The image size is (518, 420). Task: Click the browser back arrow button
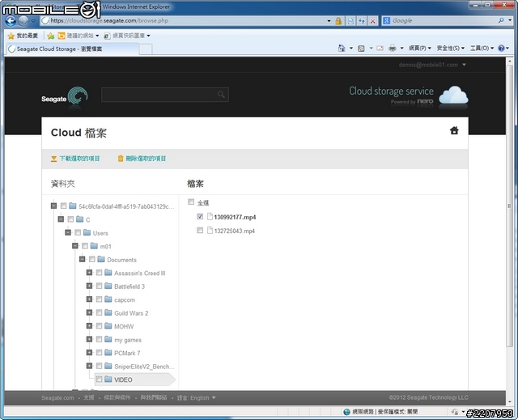click(11, 21)
